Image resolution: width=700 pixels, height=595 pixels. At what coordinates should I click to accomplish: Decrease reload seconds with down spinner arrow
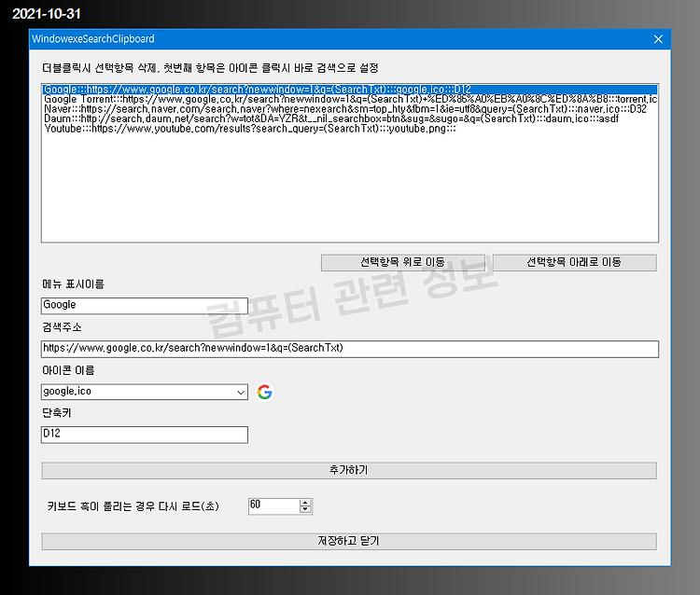(x=305, y=510)
